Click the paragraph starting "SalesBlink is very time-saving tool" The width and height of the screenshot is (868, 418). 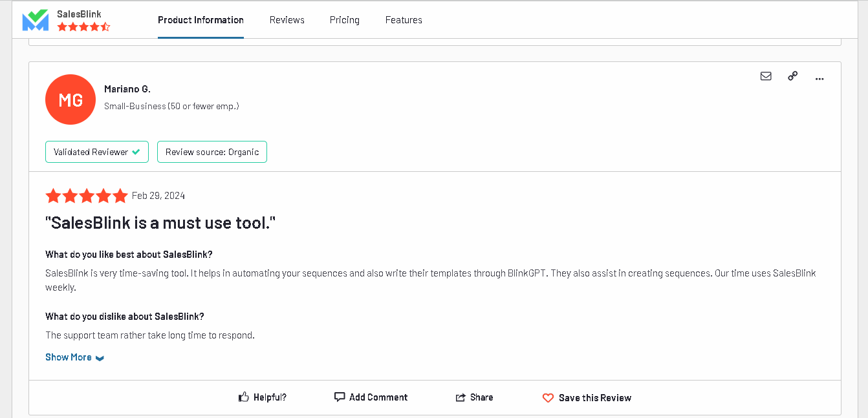(x=431, y=280)
